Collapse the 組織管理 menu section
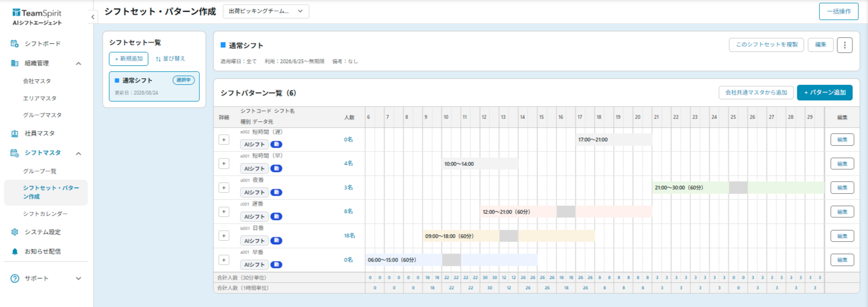The image size is (868, 307). [x=78, y=64]
